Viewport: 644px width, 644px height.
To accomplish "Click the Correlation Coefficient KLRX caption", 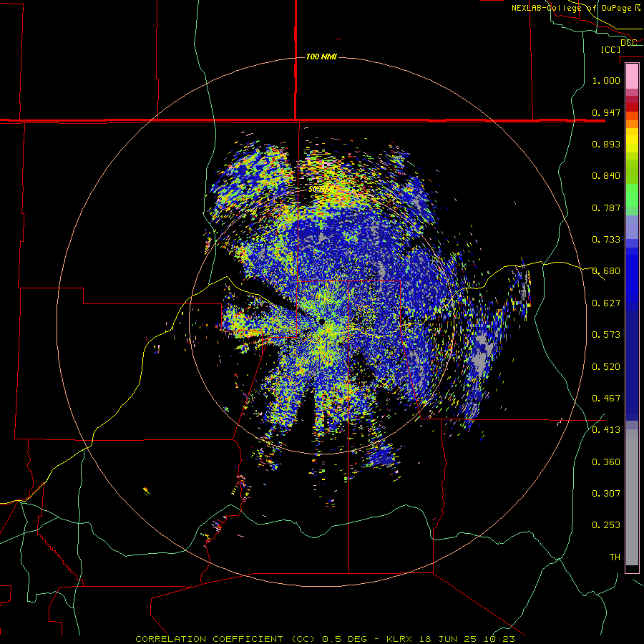I will pyautogui.click(x=326, y=639).
